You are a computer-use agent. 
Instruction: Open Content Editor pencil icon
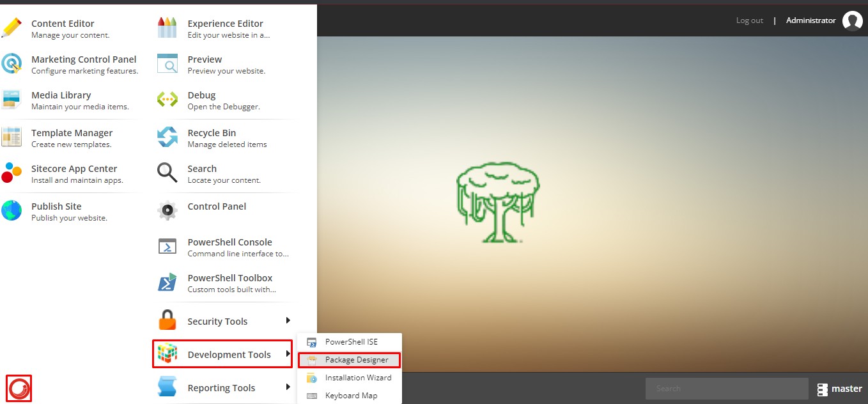12,29
